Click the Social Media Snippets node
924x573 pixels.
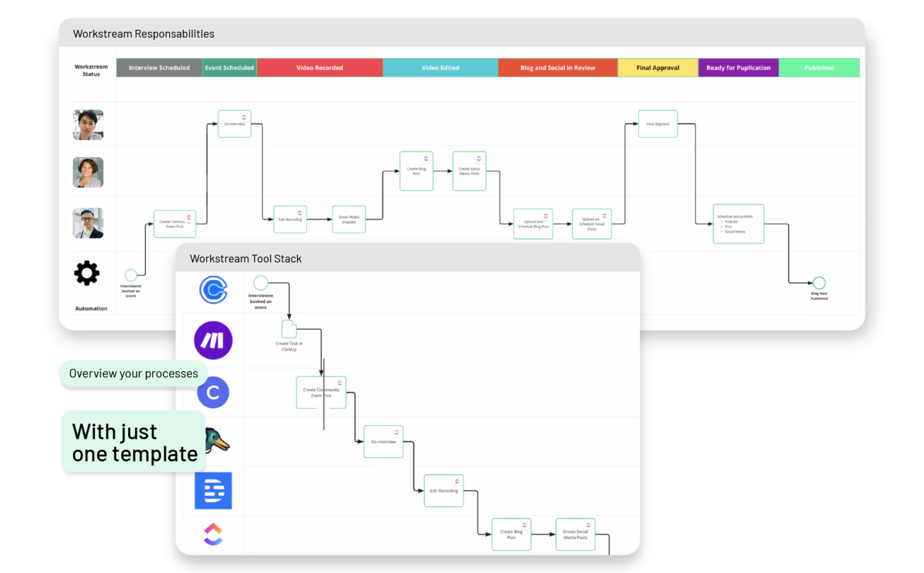[349, 219]
